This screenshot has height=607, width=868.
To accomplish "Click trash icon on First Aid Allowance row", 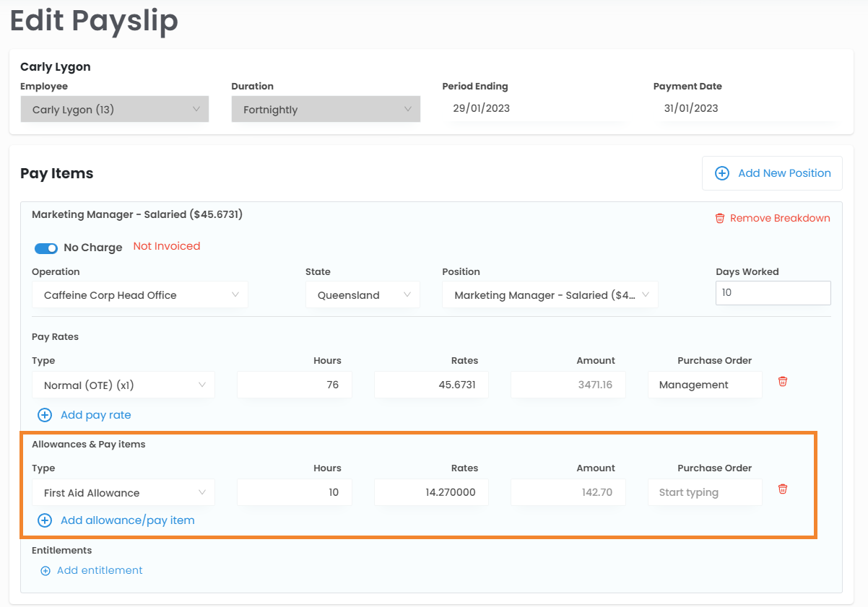I will pos(782,489).
